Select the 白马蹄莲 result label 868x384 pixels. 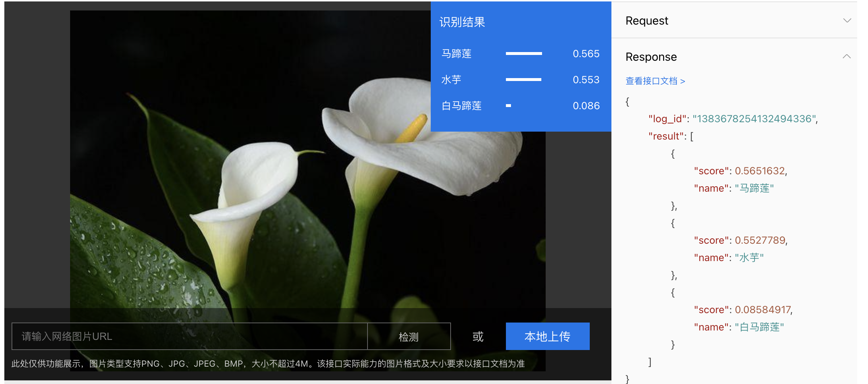461,106
